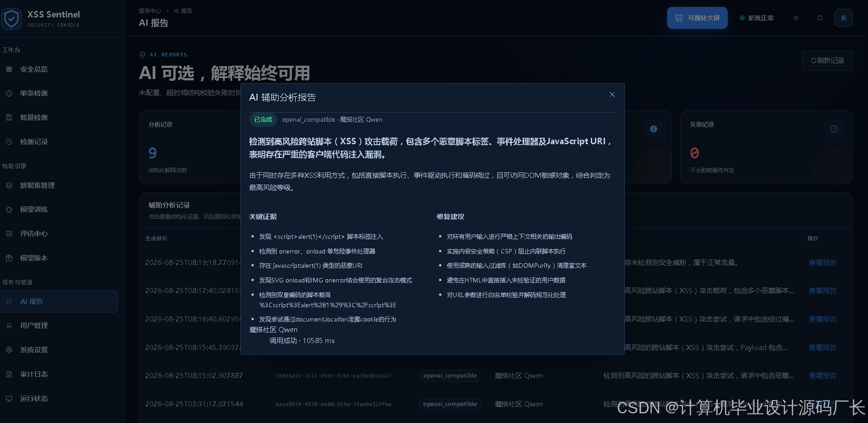Click the 关键证据 heading in dialog

(x=263, y=217)
